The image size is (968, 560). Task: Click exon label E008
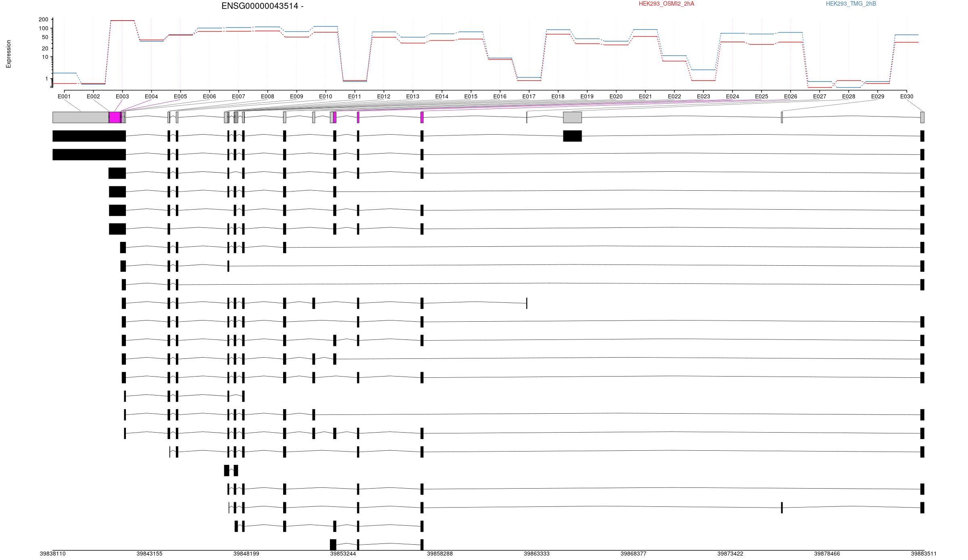click(267, 97)
